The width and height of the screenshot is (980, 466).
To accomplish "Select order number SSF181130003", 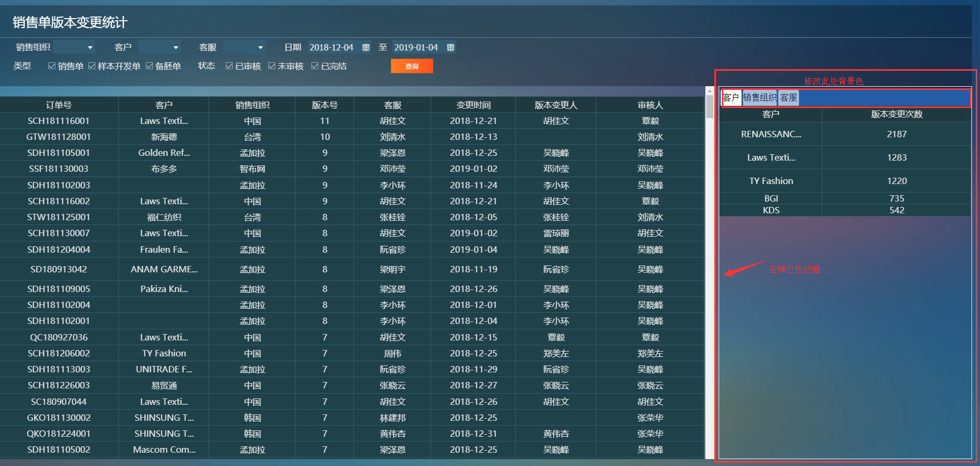I will [59, 169].
